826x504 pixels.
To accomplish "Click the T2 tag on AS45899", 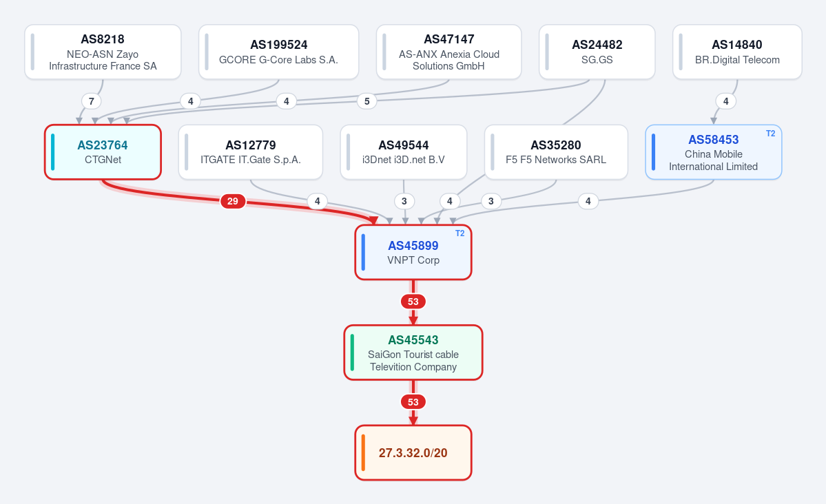I will [460, 233].
